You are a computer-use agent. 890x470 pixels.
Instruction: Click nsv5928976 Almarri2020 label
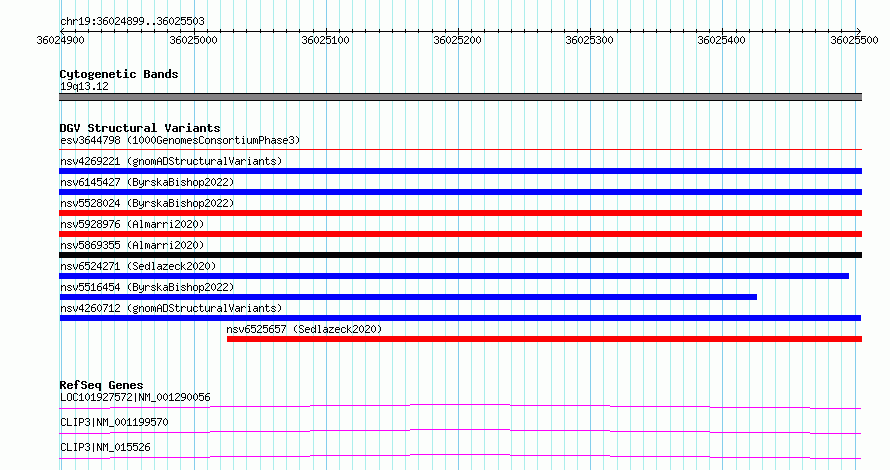pyautogui.click(x=132, y=224)
